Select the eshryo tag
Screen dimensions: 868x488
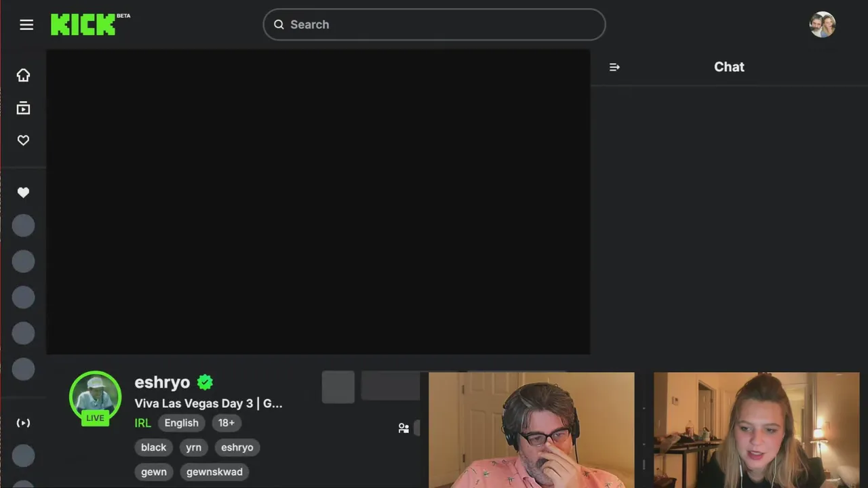(237, 447)
